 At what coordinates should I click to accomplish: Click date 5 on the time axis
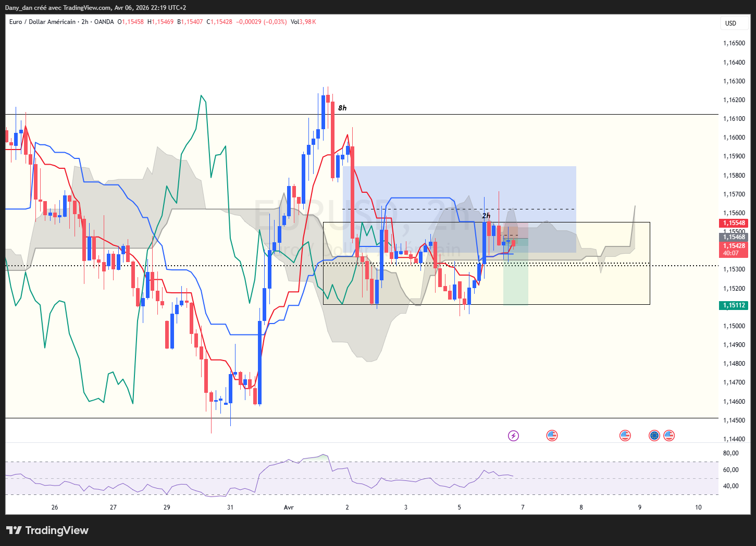pos(459,507)
